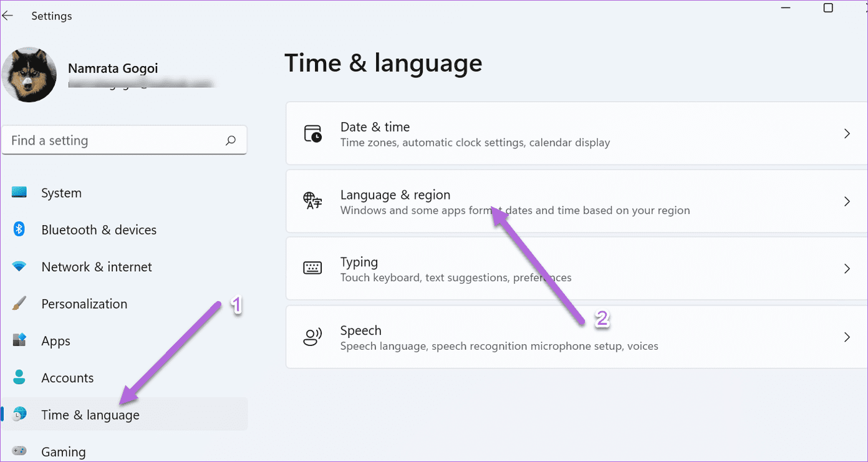Select Time & language in sidebar
Screen dimensions: 868x462
125,415
